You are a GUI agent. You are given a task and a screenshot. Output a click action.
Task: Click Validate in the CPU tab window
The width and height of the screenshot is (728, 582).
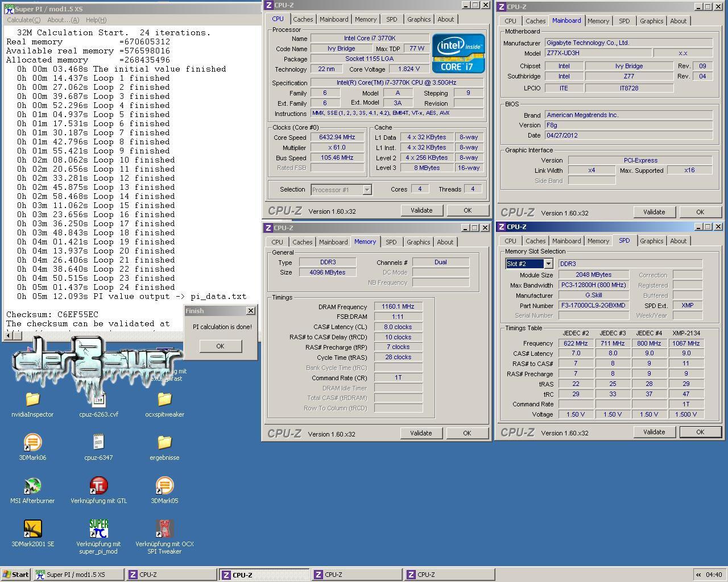pos(421,210)
